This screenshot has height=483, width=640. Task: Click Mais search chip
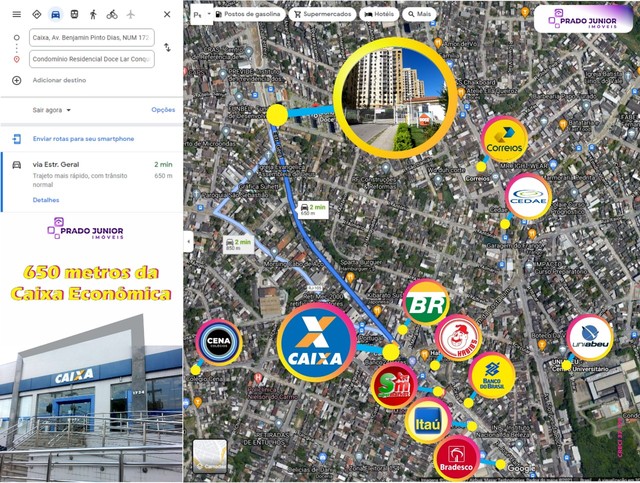coord(420,14)
